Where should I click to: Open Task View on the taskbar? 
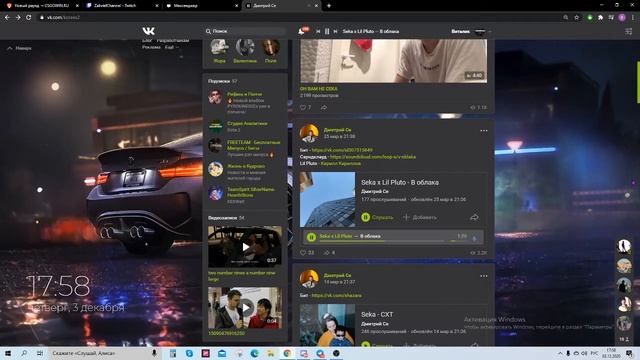coord(40,353)
